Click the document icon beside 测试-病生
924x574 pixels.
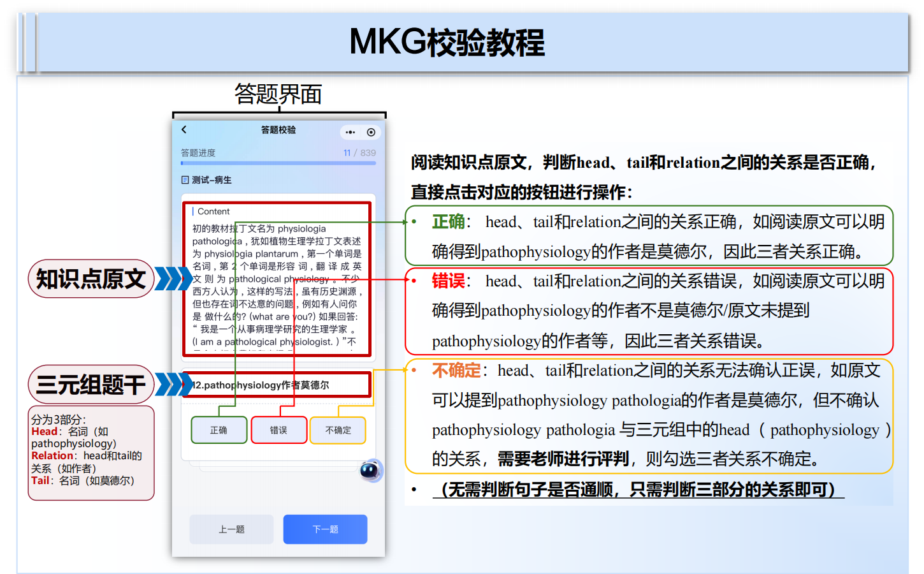(185, 180)
